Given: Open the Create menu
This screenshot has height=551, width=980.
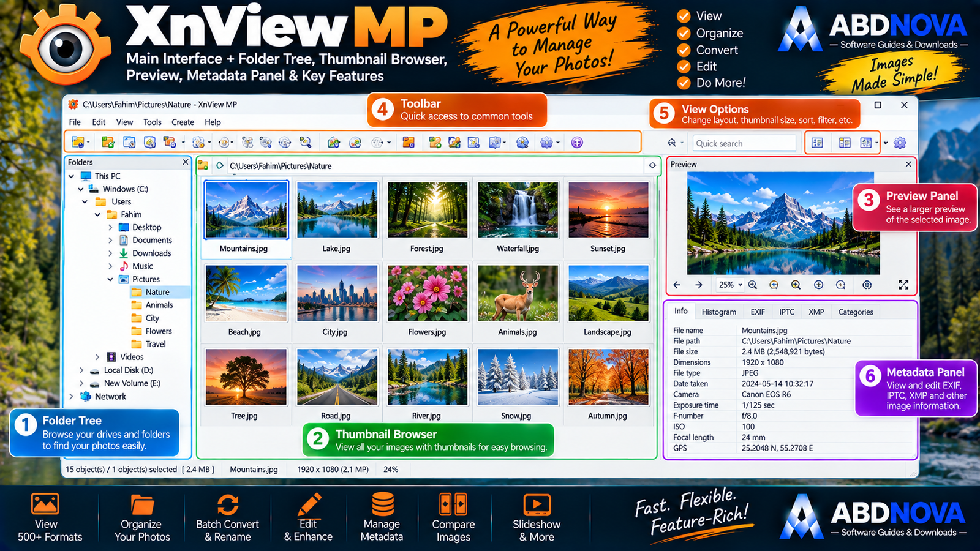Looking at the screenshot, I should [x=183, y=122].
